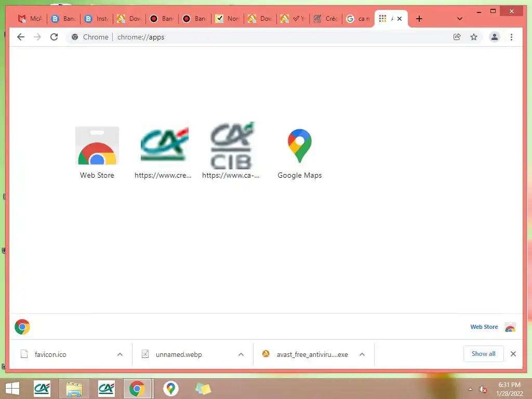Switch to the Inst tab
532x399 pixels.
click(x=97, y=19)
